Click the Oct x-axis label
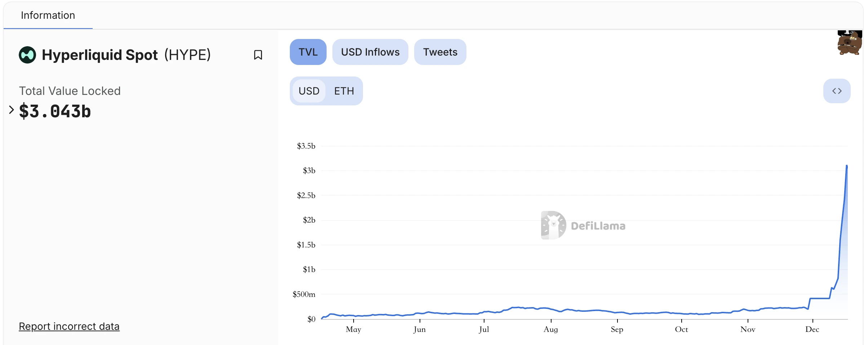The height and width of the screenshot is (345, 868). [x=681, y=329]
